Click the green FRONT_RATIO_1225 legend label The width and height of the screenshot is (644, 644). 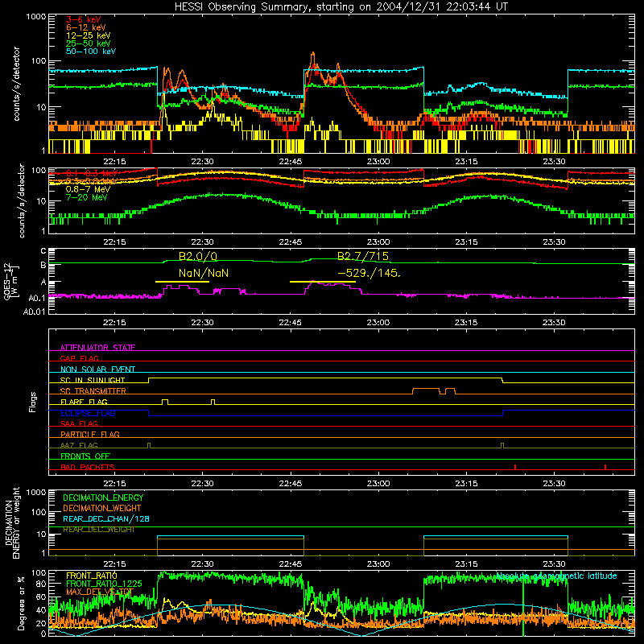104,584
